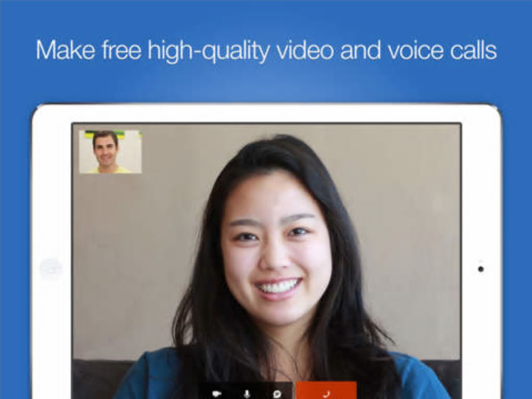Open the self-view thumbnail of the man
Image resolution: width=532 pixels, height=399 pixels.
(110, 152)
